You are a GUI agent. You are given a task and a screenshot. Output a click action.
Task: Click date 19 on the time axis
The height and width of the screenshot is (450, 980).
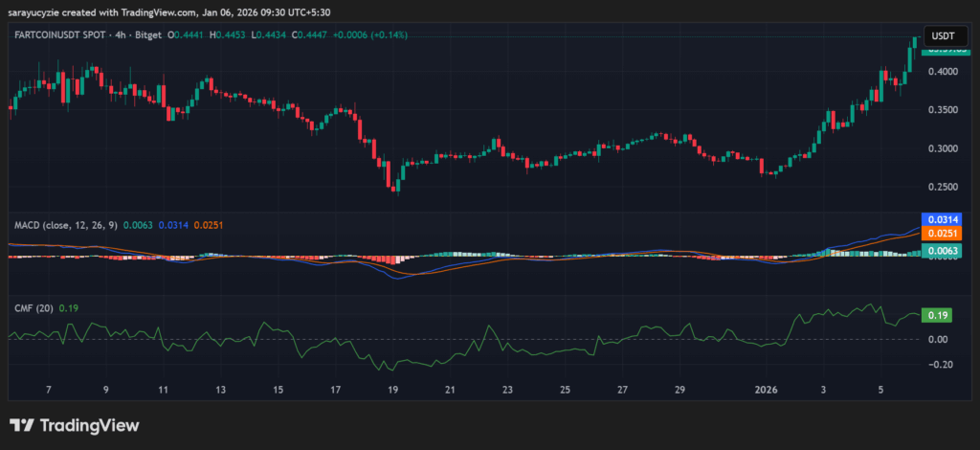coord(392,390)
